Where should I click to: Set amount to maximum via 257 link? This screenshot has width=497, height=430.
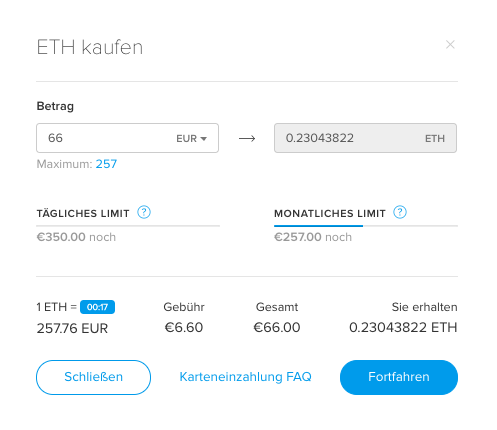coord(106,164)
